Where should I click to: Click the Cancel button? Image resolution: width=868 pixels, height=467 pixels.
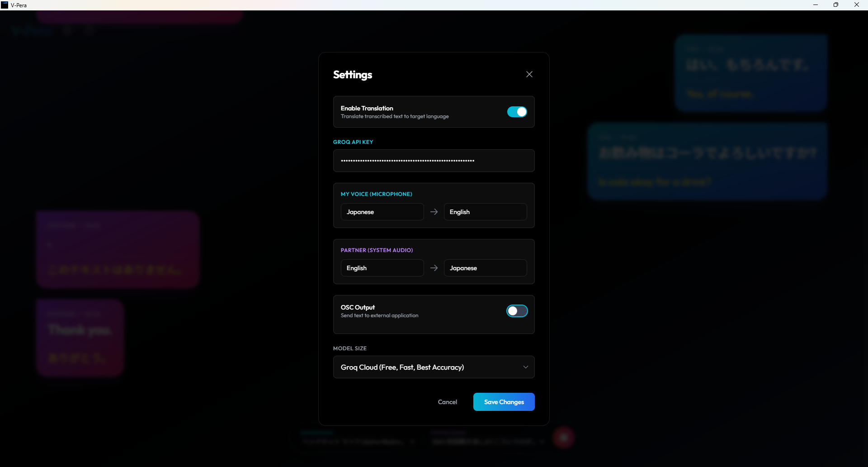tap(447, 402)
